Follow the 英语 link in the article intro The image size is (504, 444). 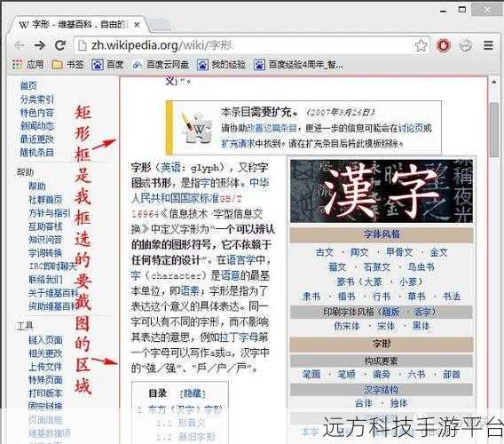[170, 168]
